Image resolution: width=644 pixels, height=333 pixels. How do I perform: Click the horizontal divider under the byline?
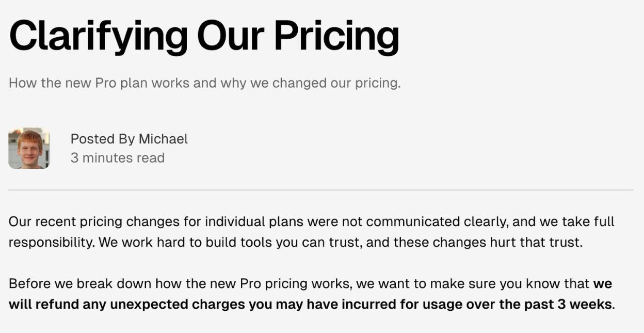pos(321,190)
